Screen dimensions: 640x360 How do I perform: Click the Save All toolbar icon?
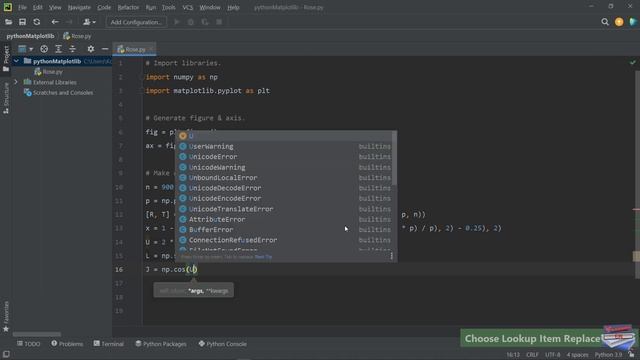pos(22,22)
